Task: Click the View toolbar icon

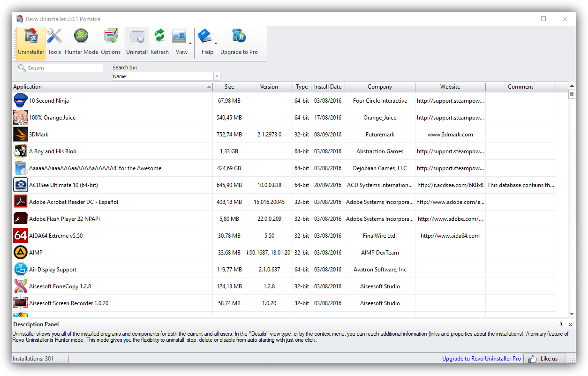Action: click(x=179, y=37)
